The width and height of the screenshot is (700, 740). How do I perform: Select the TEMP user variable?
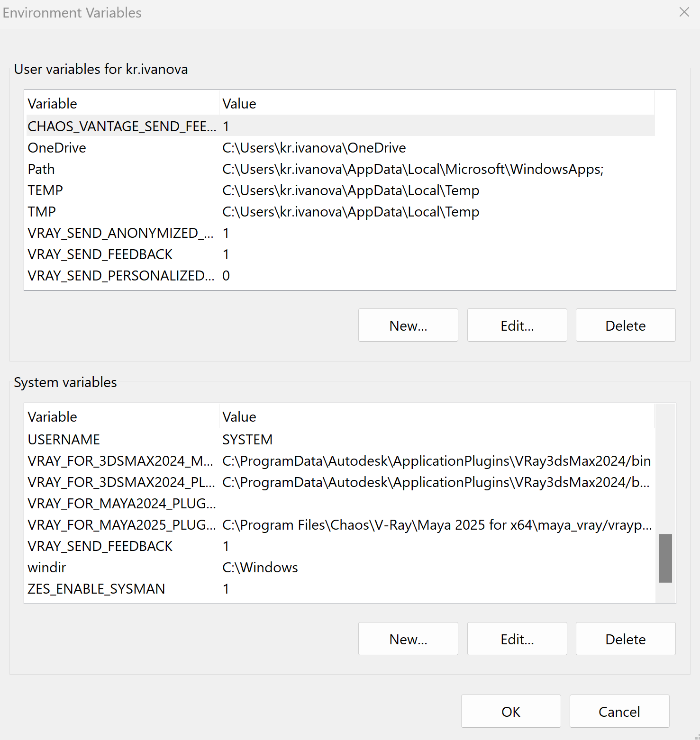pos(340,190)
